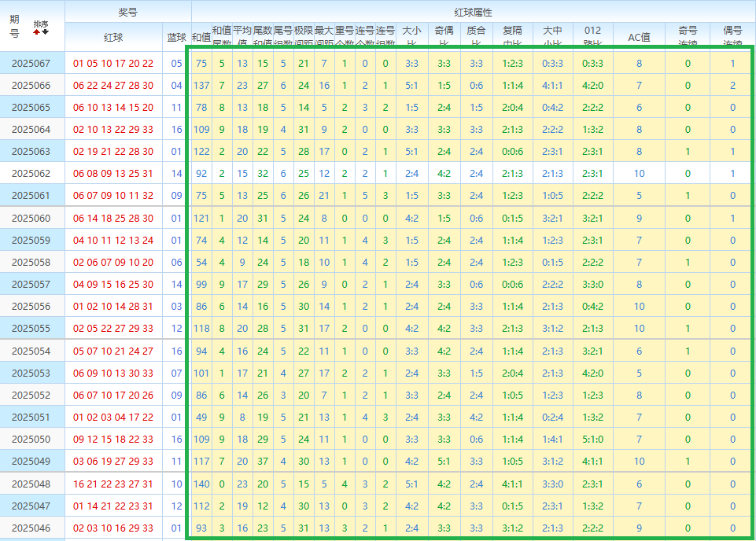The image size is (756, 541).
Task: Select red balls 02 10 13 22 29 33
Action: (x=113, y=130)
